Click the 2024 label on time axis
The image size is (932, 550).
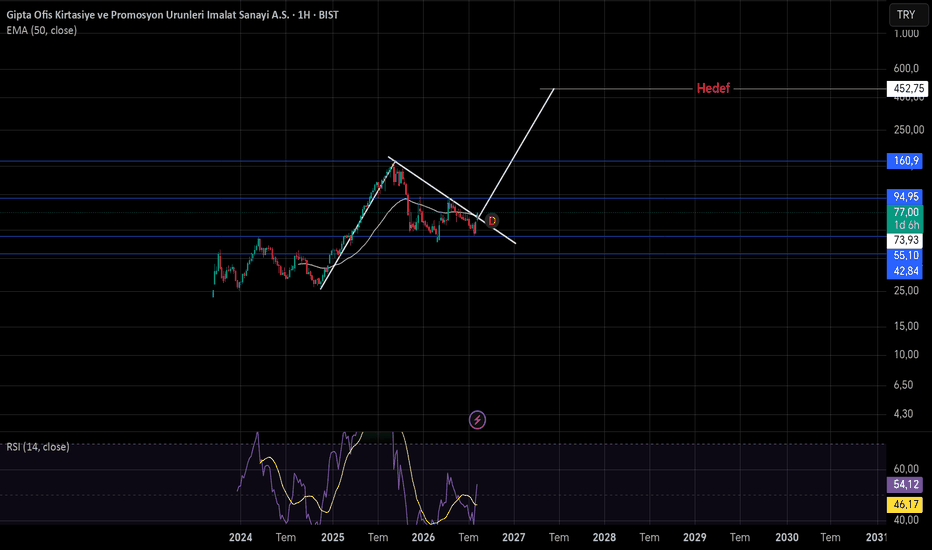(x=241, y=538)
